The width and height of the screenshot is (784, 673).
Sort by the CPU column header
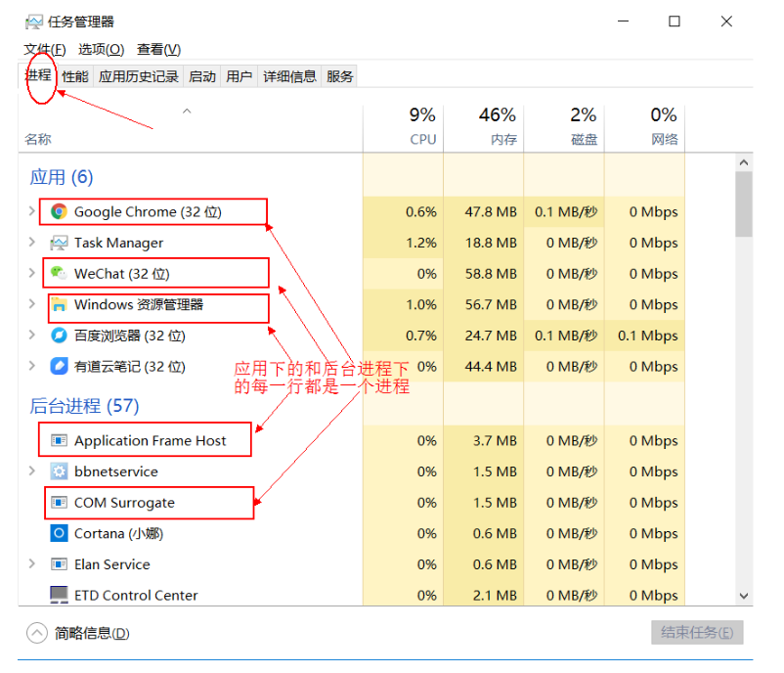(x=403, y=128)
